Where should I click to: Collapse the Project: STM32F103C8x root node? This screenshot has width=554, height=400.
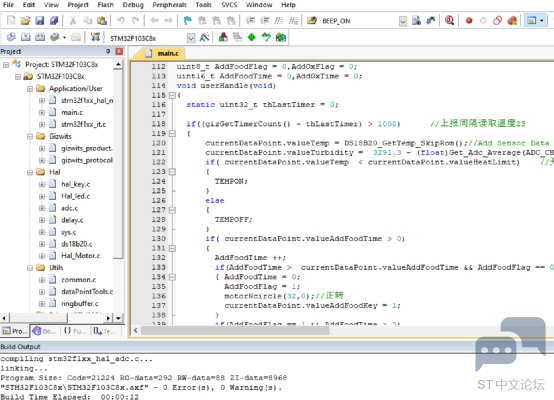[6, 65]
